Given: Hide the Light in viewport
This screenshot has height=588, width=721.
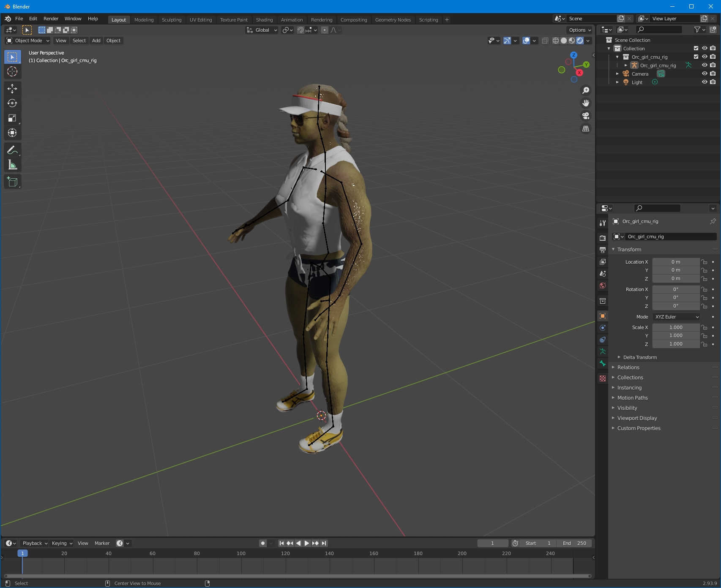Looking at the screenshot, I should 705,82.
